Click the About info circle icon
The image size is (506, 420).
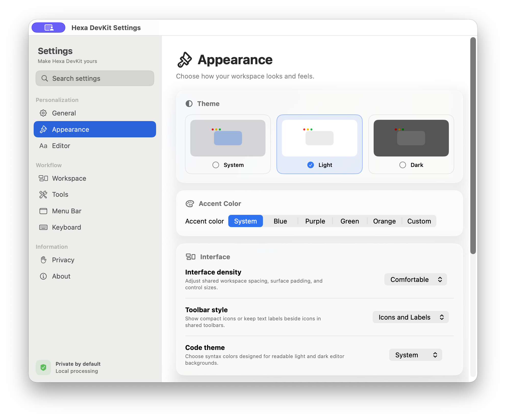(43, 276)
